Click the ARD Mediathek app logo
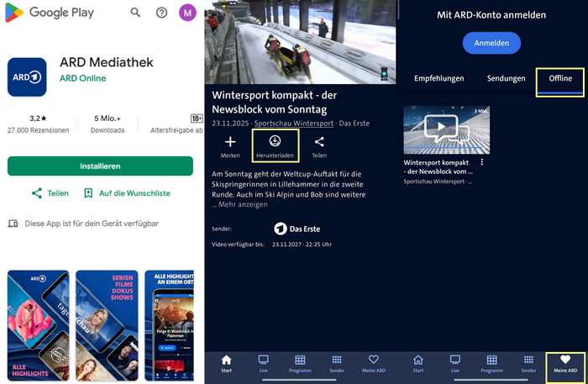The height and width of the screenshot is (384, 588). point(27,78)
